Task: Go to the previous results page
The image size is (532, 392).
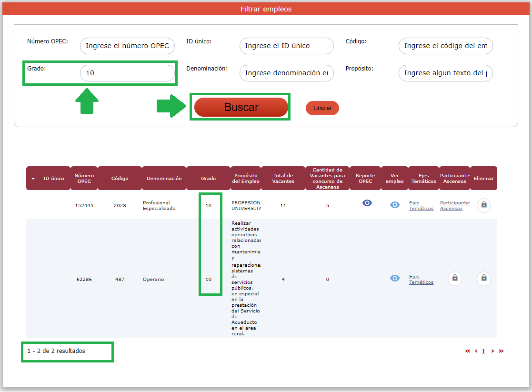Action: [x=476, y=351]
